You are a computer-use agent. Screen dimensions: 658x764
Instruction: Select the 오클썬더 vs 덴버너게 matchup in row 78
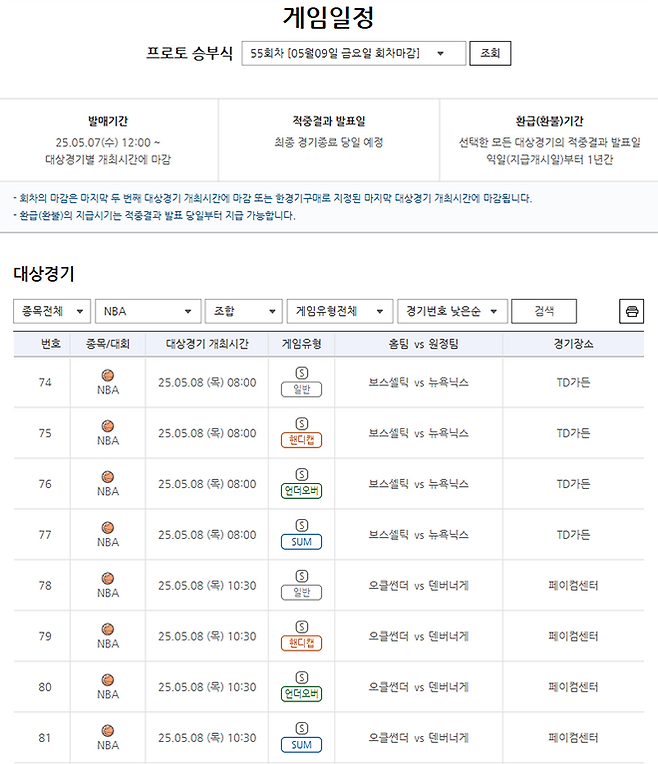tap(418, 586)
